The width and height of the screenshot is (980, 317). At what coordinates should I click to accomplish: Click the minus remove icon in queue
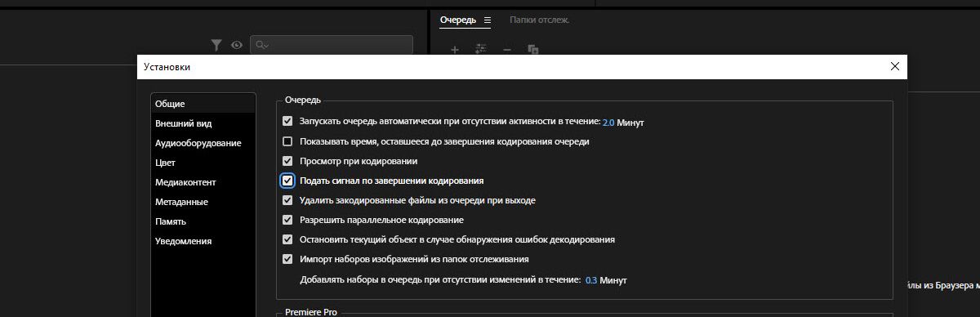[x=507, y=50]
